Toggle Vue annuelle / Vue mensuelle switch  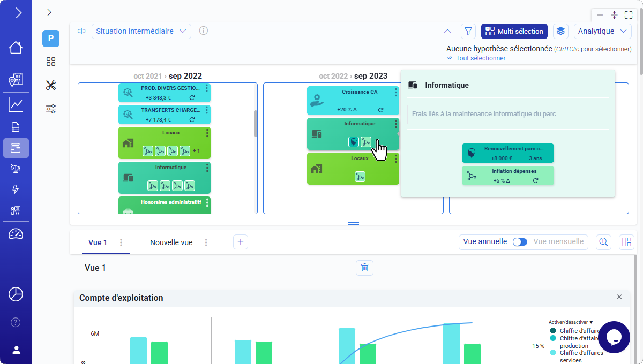pos(520,242)
